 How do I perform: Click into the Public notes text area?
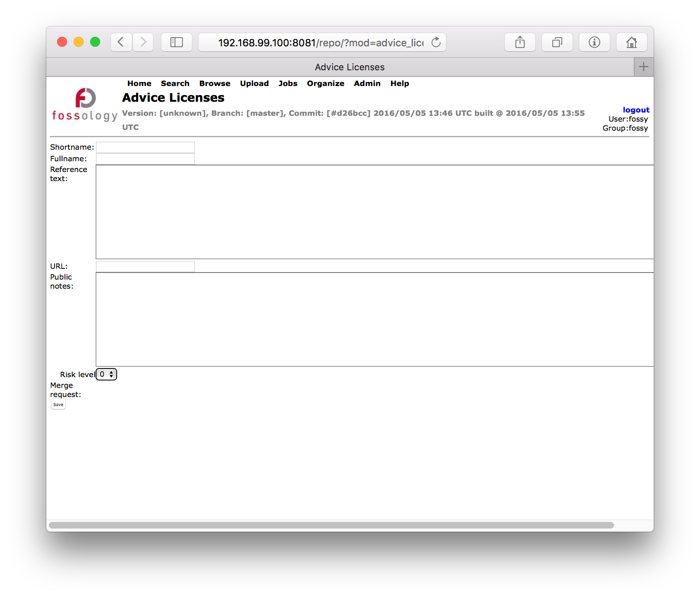375,320
